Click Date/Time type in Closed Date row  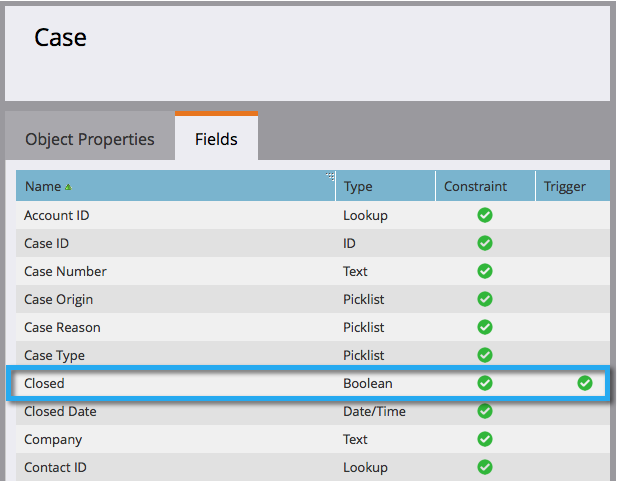tap(374, 411)
